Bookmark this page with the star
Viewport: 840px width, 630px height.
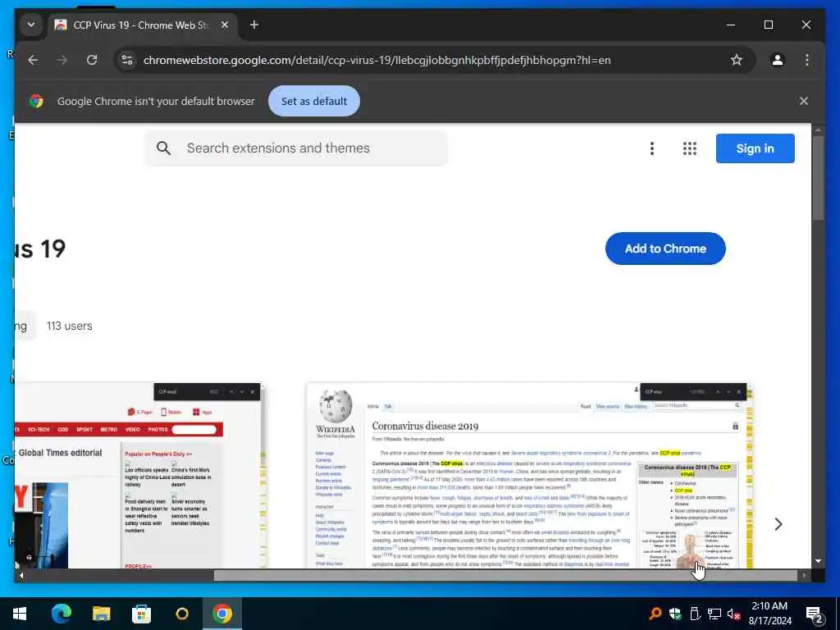point(737,60)
